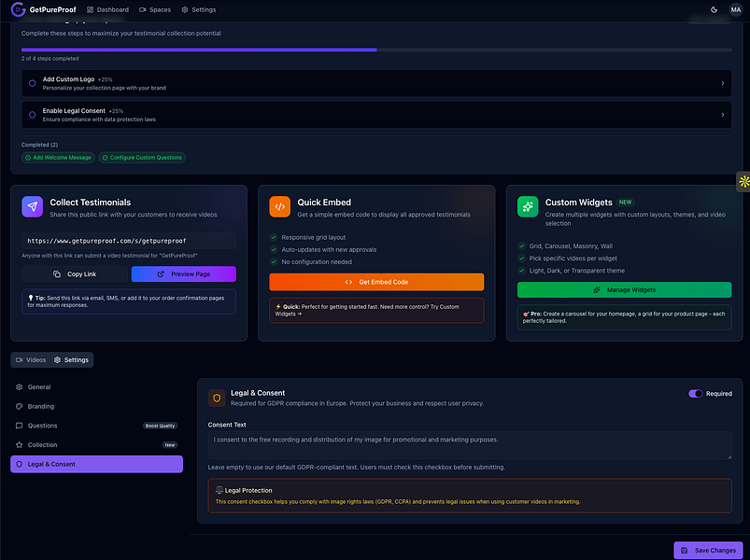The width and height of the screenshot is (750, 560).
Task: Click 'No configuration needed' text
Action: pos(317,262)
